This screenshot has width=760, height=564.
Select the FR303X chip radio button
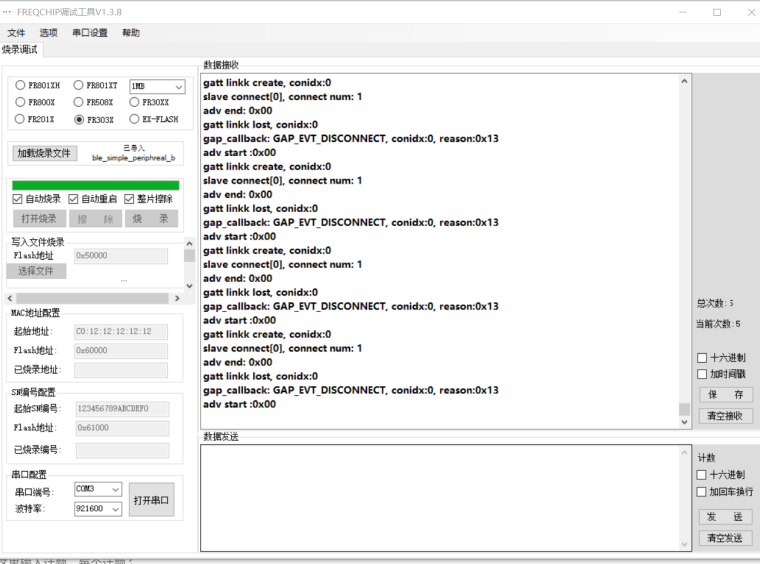[79, 119]
